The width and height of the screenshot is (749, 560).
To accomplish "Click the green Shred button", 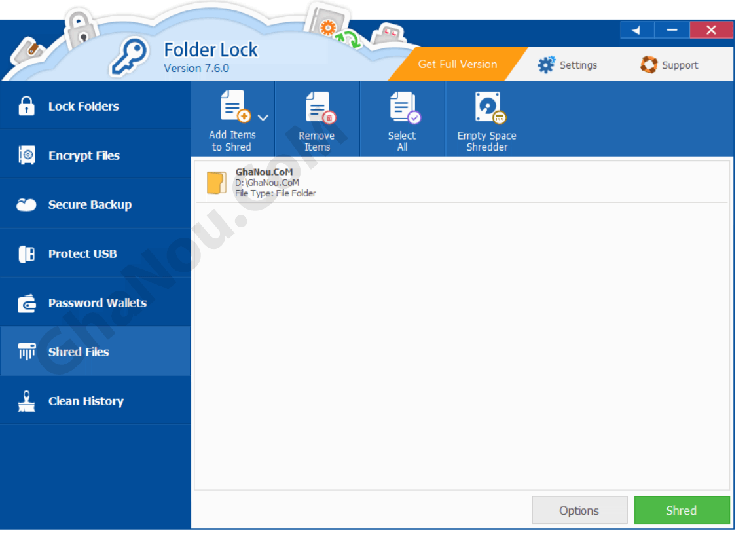I will (x=682, y=510).
